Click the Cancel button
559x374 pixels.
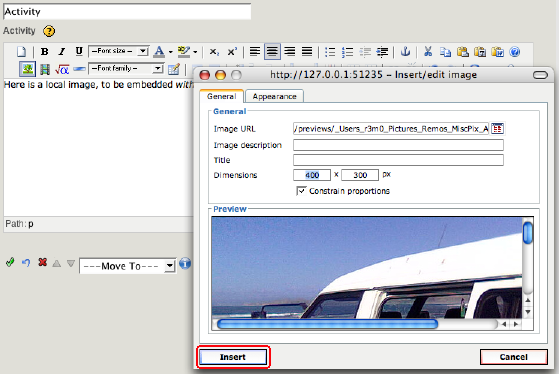click(513, 357)
